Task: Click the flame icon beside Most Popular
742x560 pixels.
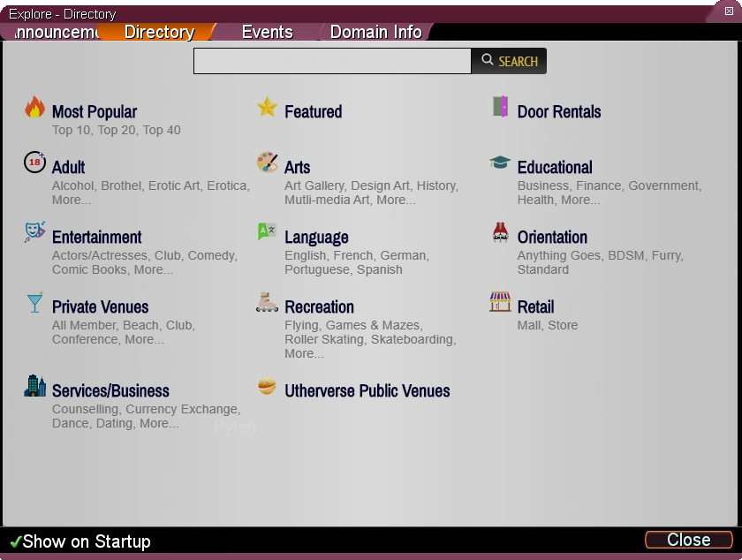Action: tap(34, 107)
